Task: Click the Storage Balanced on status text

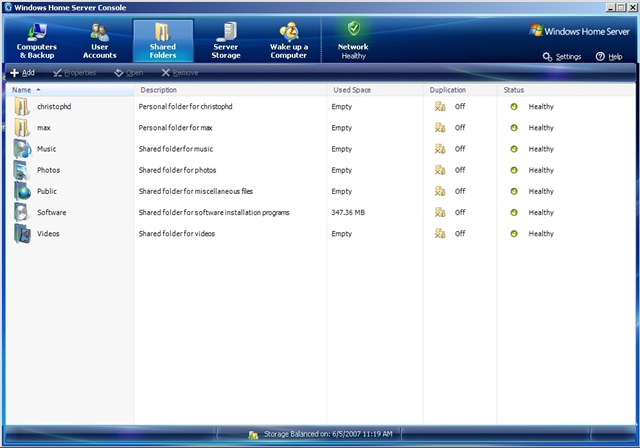Action: 328,434
